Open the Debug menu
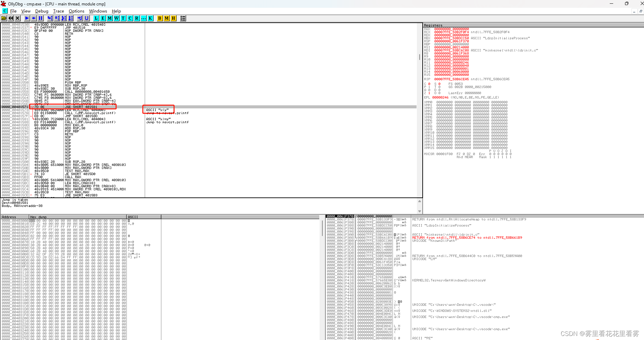644x340 pixels. (42, 11)
